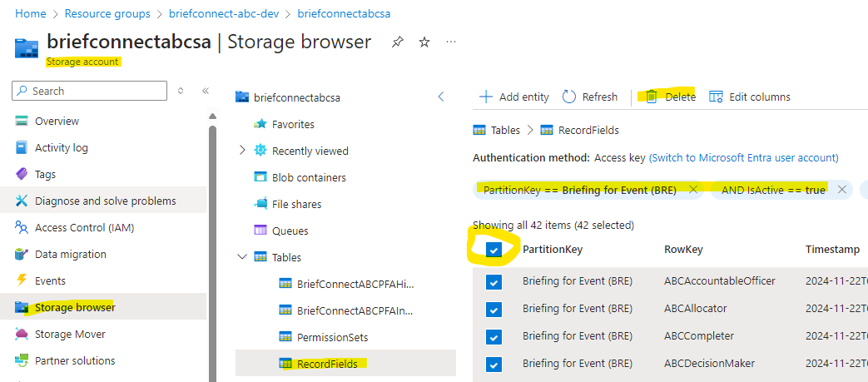Viewport: 868px width, 382px height.
Task: Open the BriefConnectABCPFAIn... table
Action: 355,310
